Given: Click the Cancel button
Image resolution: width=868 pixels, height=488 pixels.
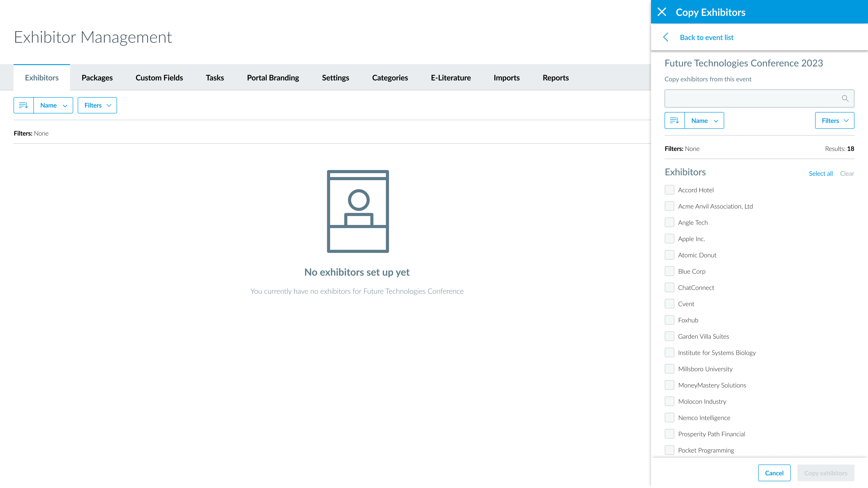Looking at the screenshot, I should (x=774, y=473).
